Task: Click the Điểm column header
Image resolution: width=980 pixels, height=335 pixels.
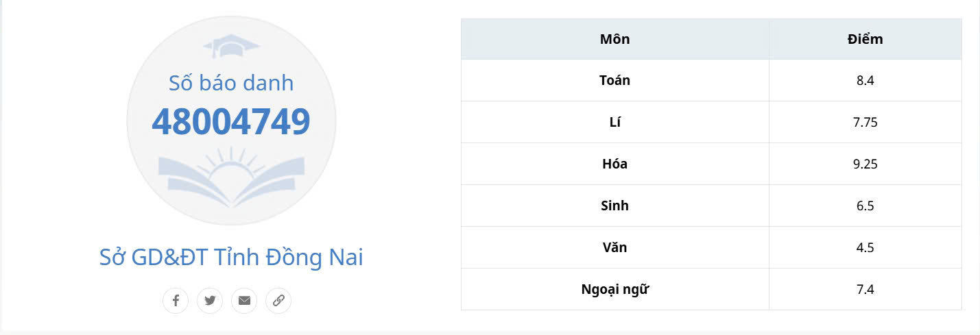Action: pos(865,39)
